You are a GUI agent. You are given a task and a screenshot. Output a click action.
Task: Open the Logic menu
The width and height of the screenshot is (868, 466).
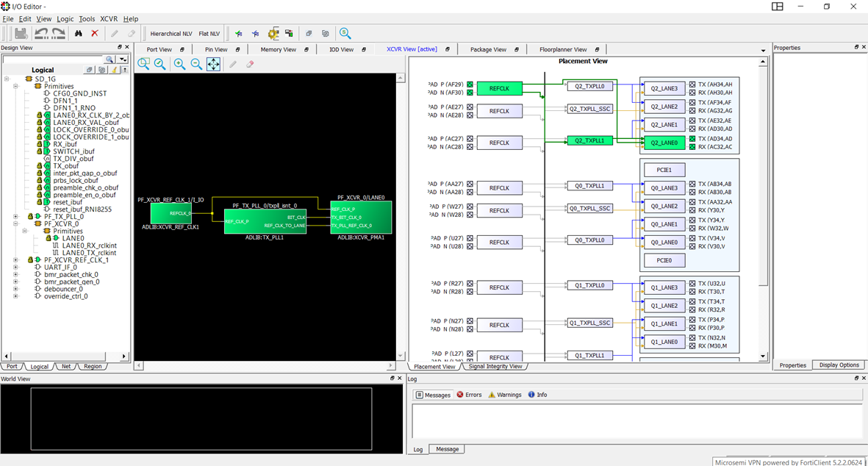pos(65,18)
